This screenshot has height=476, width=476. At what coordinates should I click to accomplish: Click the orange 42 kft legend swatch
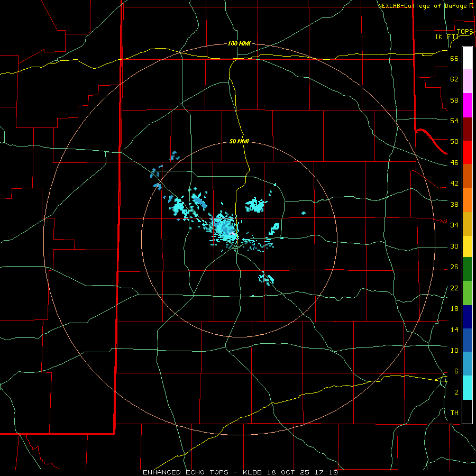click(467, 200)
